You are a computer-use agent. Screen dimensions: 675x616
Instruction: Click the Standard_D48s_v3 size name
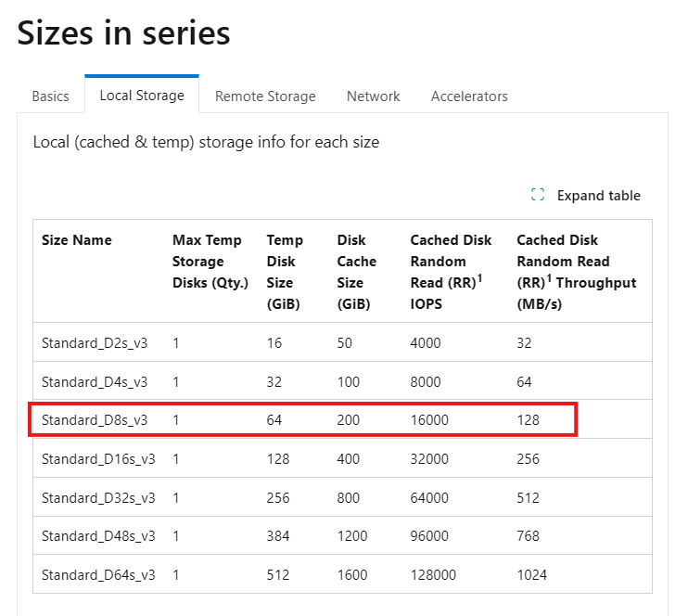pyautogui.click(x=98, y=536)
